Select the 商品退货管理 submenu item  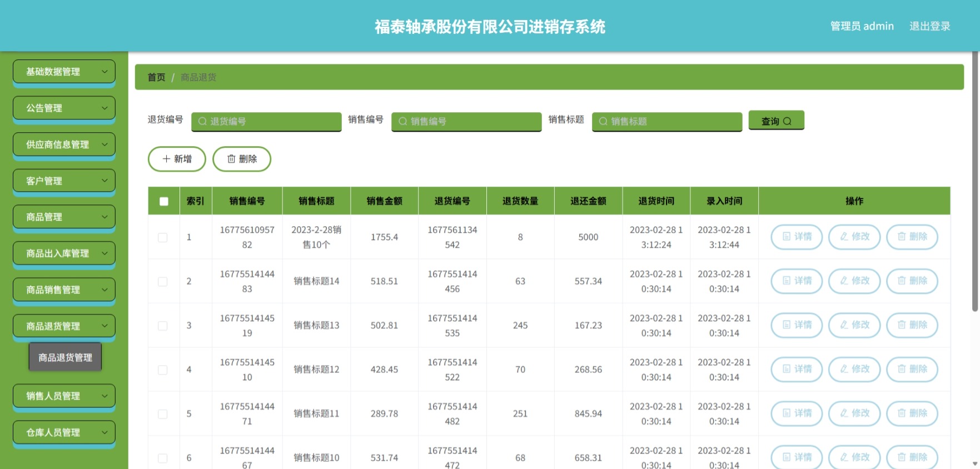(65, 357)
